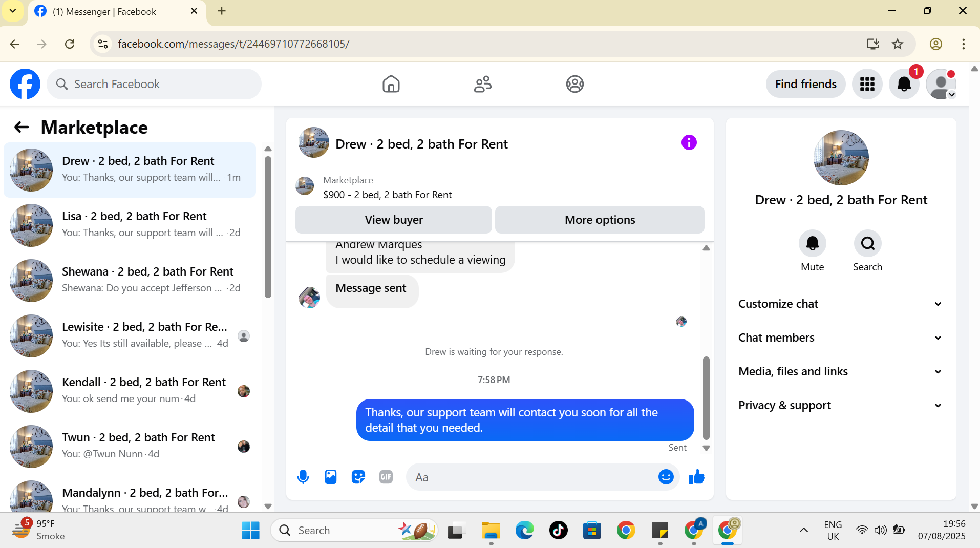Send a thumbs-up like
Viewport: 980px width, 548px height.
pyautogui.click(x=697, y=477)
